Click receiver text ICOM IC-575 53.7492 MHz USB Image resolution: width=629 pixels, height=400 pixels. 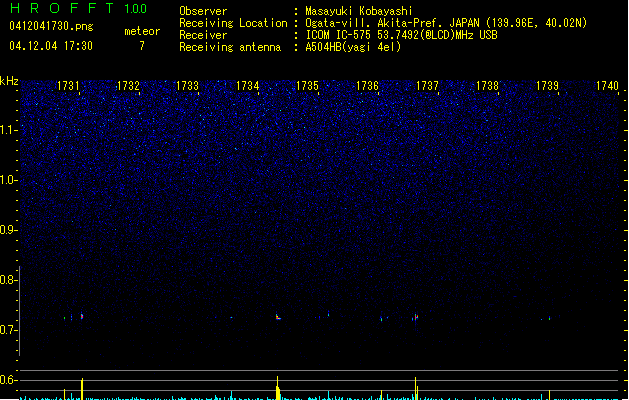[x=401, y=35]
